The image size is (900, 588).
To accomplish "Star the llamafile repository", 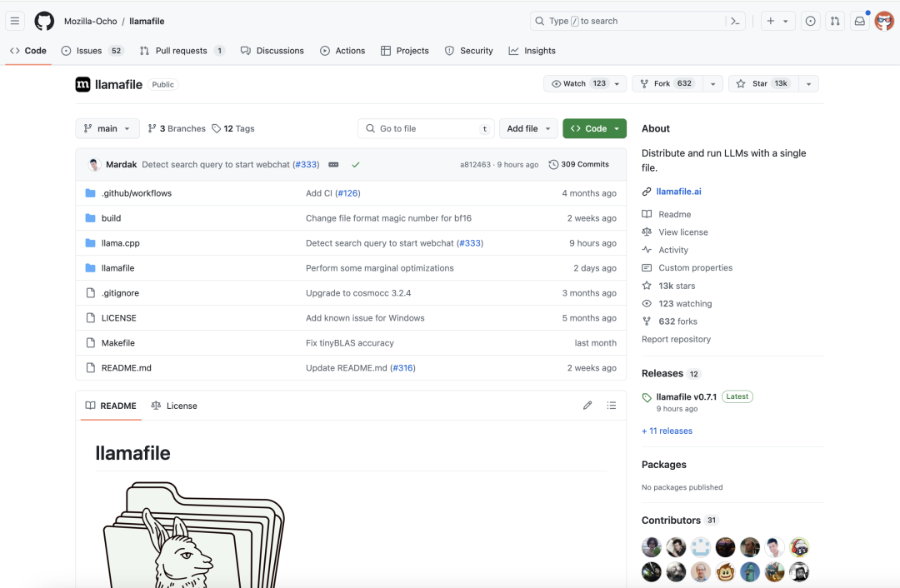I will pyautogui.click(x=763, y=84).
